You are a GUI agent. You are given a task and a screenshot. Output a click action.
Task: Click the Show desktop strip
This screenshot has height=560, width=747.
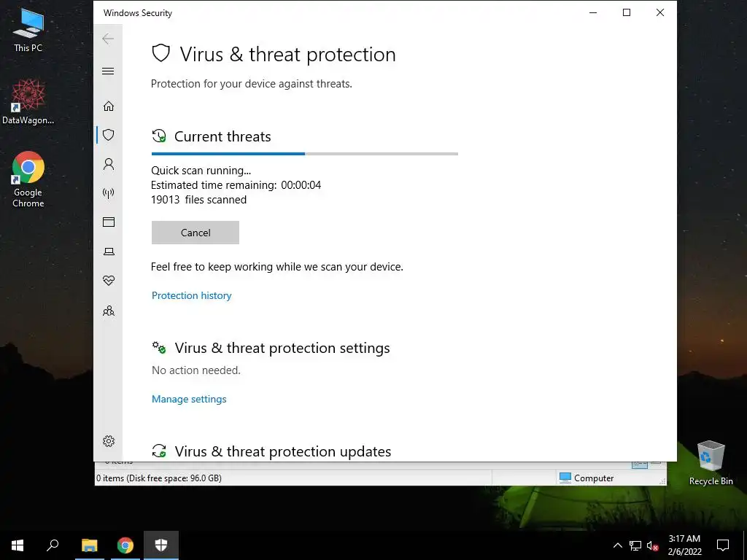click(745, 545)
